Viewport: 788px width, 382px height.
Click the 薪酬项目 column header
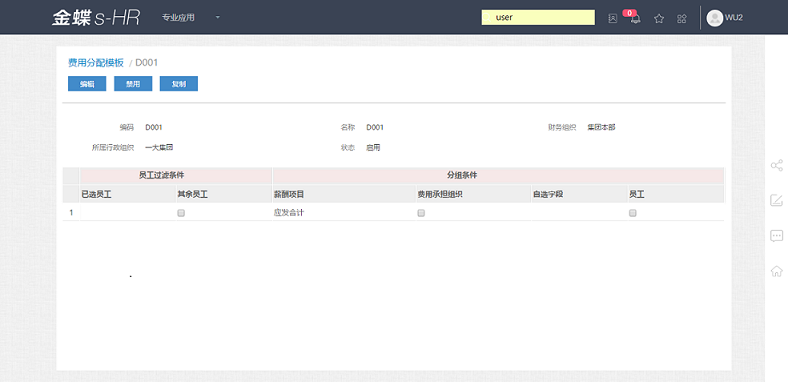345,194
